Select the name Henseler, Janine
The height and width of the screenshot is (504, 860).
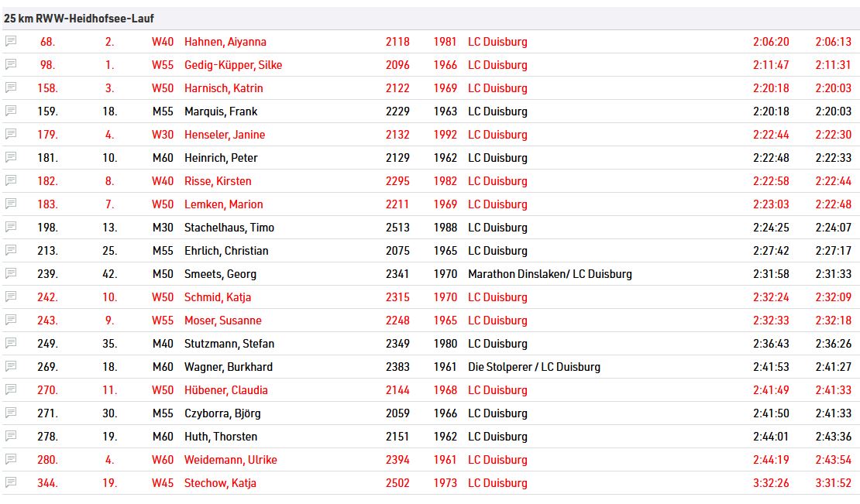(x=224, y=135)
